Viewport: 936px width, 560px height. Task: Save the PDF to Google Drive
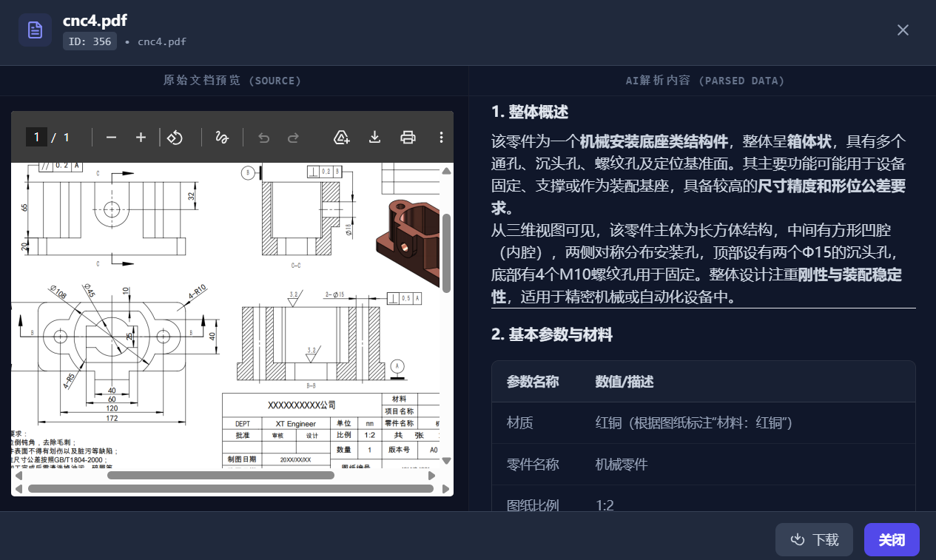341,138
